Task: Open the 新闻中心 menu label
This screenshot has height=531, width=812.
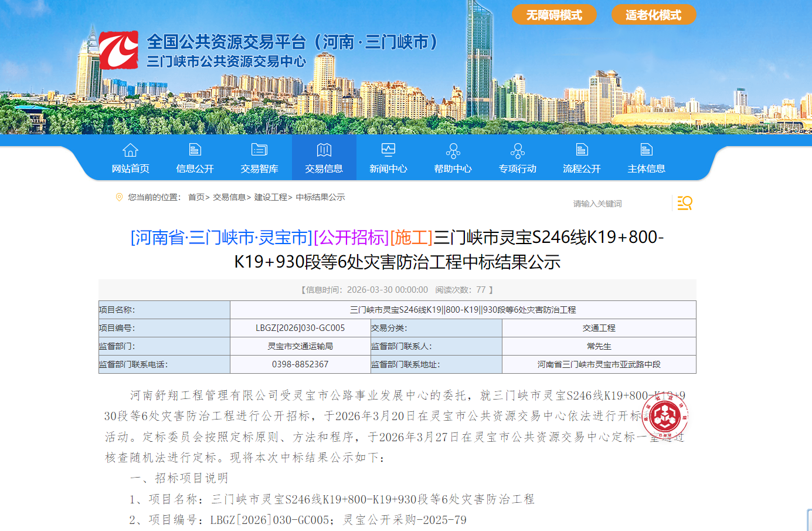Action: point(388,169)
